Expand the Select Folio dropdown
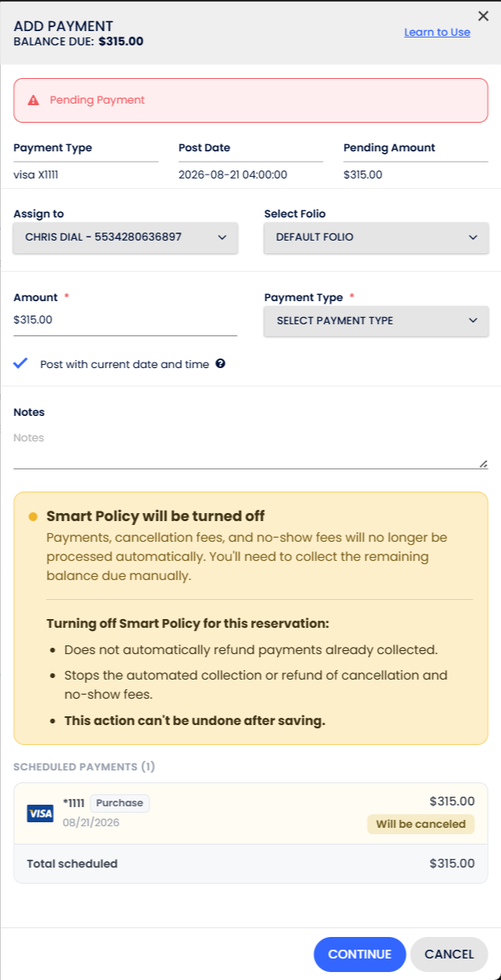501x980 pixels. coord(376,237)
